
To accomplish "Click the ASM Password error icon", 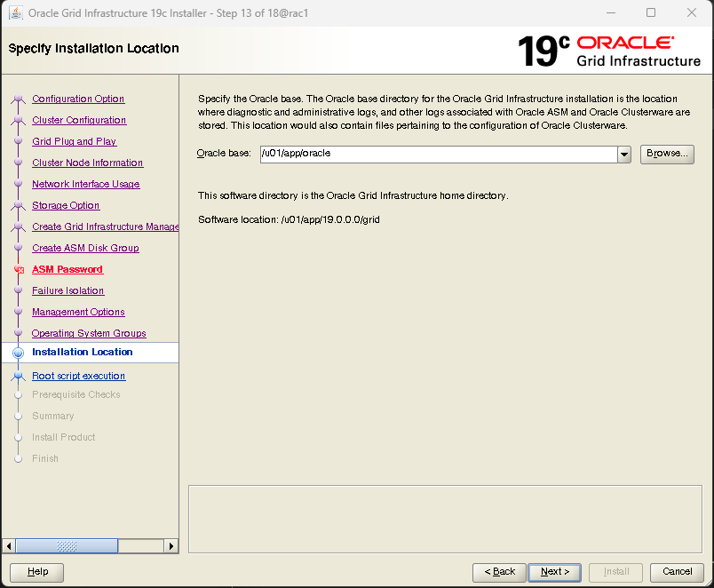I will pos(19,270).
